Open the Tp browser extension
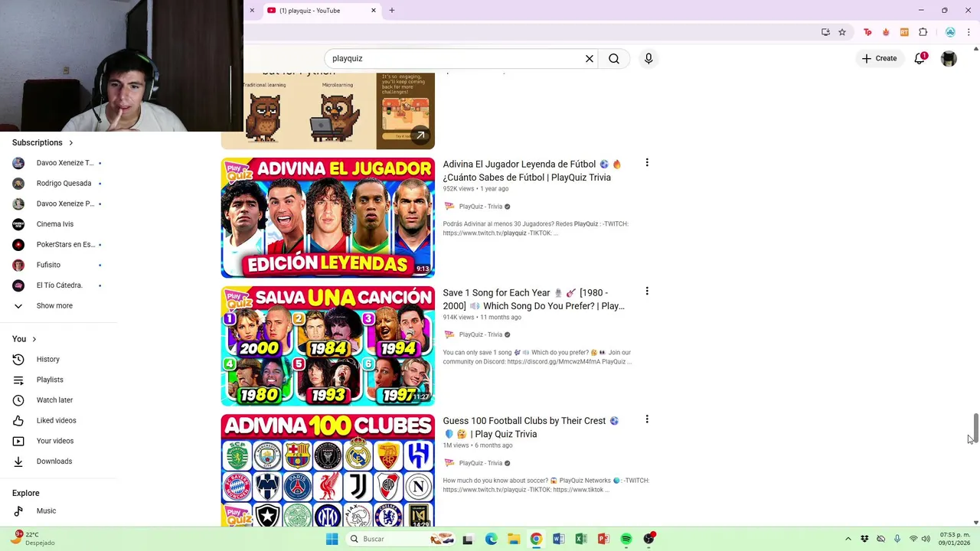980x551 pixels. tap(867, 32)
